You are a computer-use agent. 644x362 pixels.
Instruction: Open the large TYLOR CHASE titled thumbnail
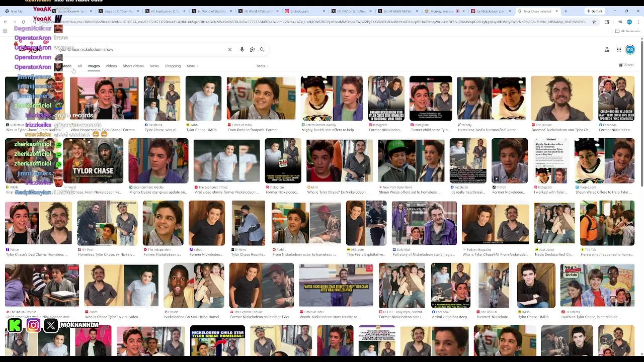[x=93, y=161]
